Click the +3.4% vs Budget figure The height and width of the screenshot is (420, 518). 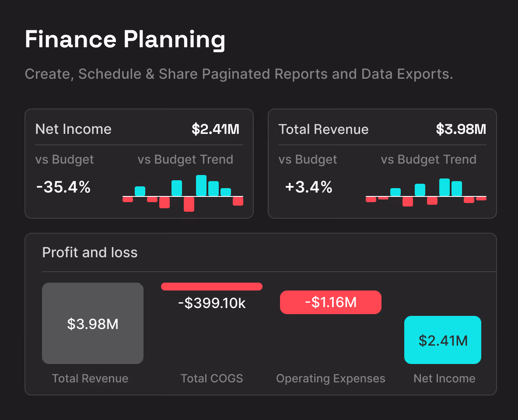(x=308, y=187)
